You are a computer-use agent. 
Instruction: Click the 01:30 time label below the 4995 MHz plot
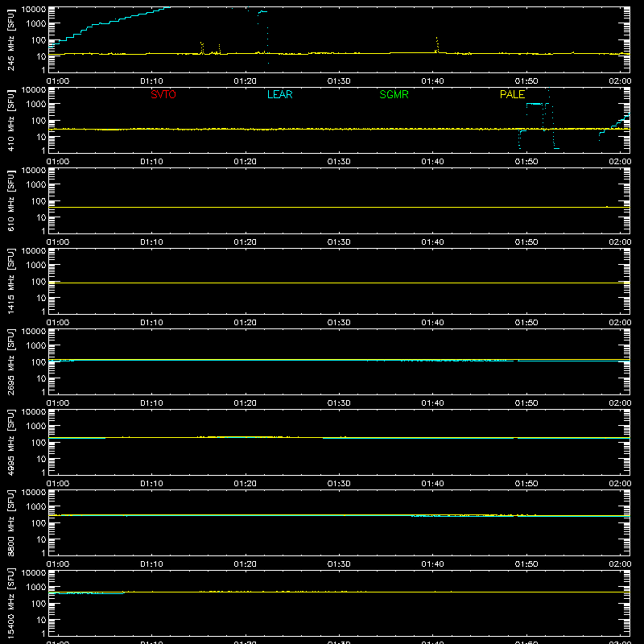coord(339,484)
